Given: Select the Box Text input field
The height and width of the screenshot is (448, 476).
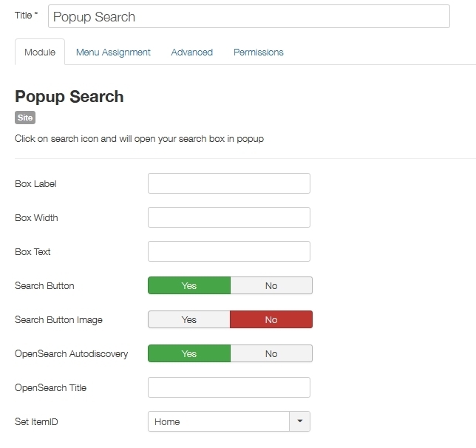Looking at the screenshot, I should [228, 251].
